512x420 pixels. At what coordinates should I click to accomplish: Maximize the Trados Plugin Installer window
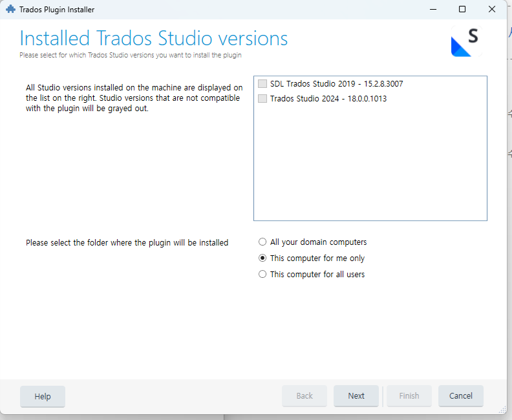(462, 9)
